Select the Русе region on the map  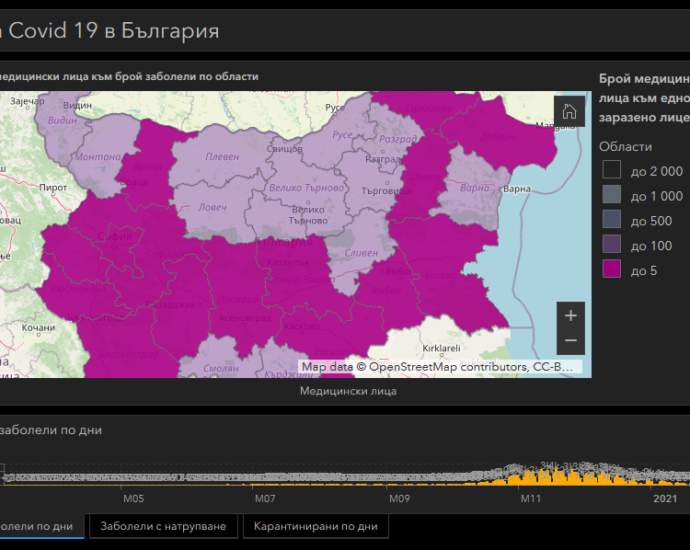343,136
